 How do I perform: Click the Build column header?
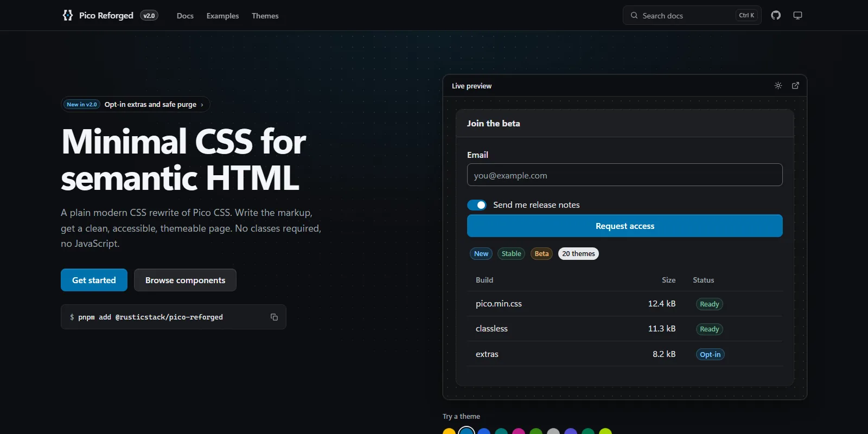tap(484, 280)
